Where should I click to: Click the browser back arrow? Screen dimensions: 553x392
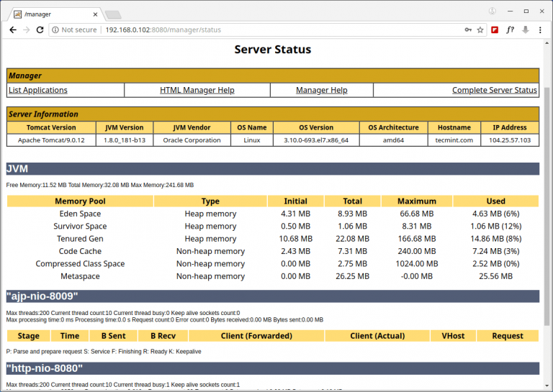point(13,30)
